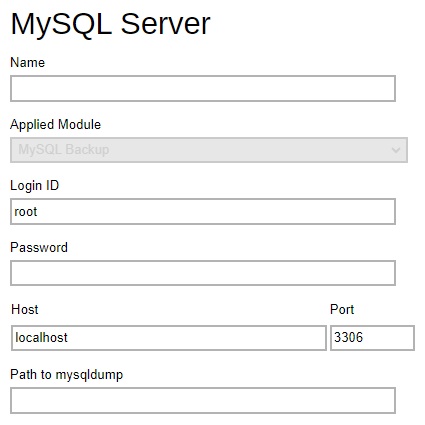Open the Applied Module dropdown showing MySQL Backup
Viewport: 425px width, 425px height.
click(x=209, y=150)
